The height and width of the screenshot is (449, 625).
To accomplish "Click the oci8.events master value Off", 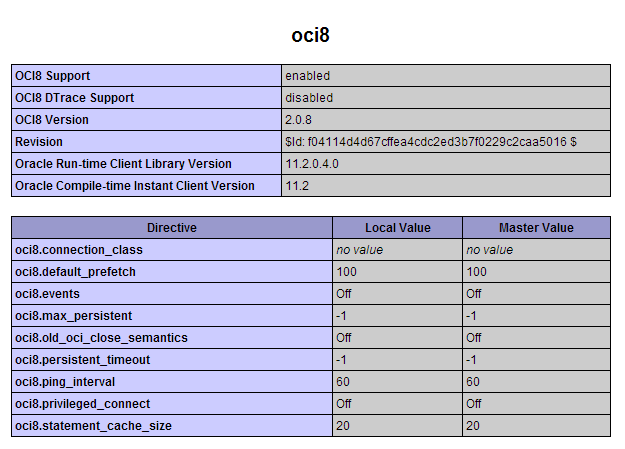I will [x=474, y=294].
